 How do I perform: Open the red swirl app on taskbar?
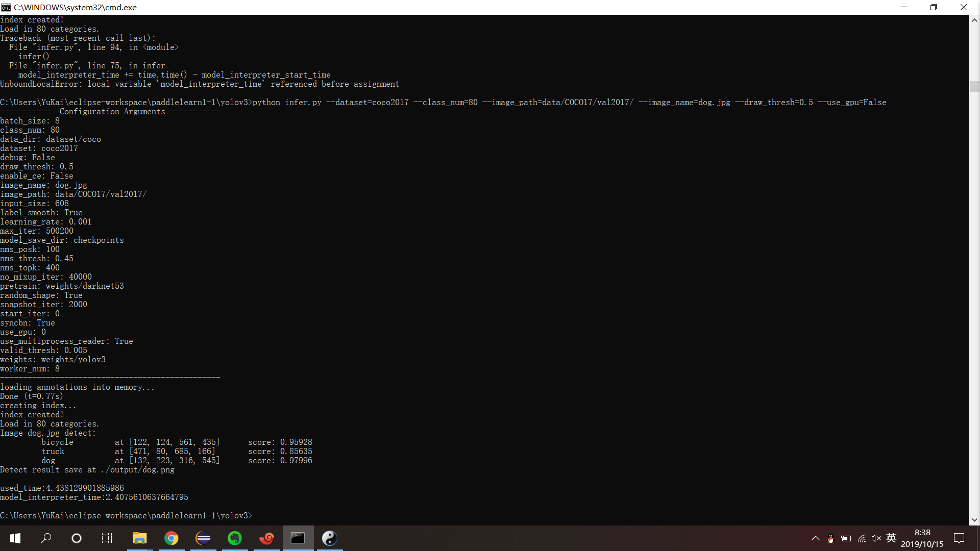[266, 538]
